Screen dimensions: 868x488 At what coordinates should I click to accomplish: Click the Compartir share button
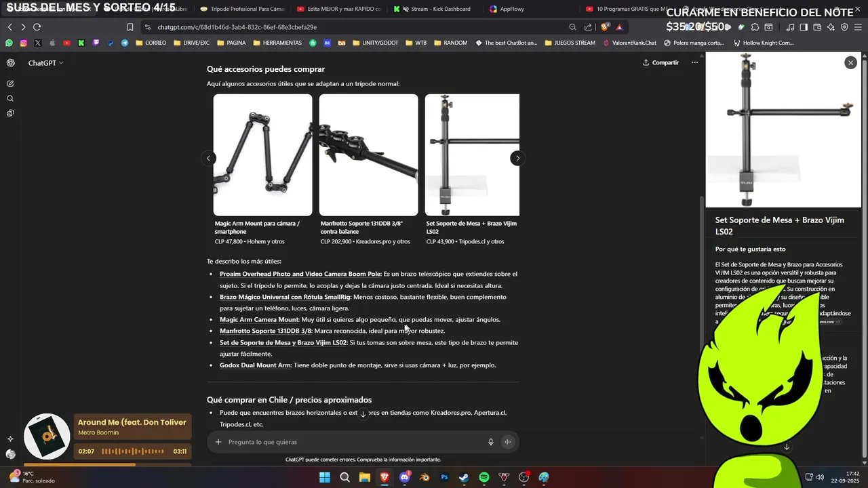660,62
